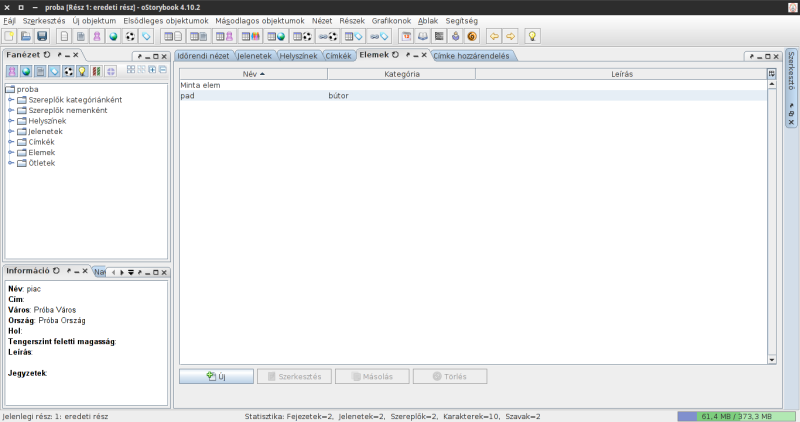Open tag links icon with chain and tag
Screen dimensions: 800x422
coord(379,36)
